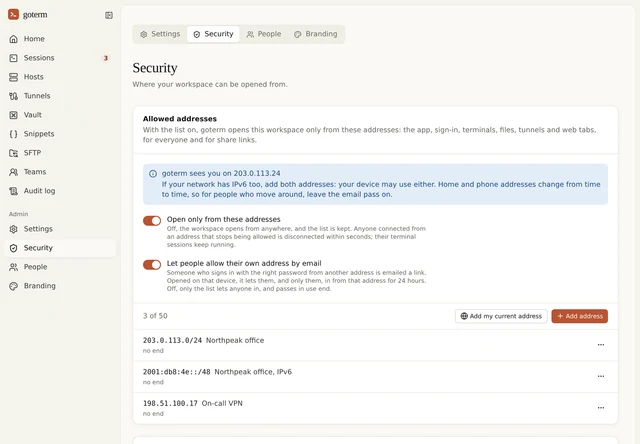Click the Sessions badge showing 3

[x=106, y=58]
